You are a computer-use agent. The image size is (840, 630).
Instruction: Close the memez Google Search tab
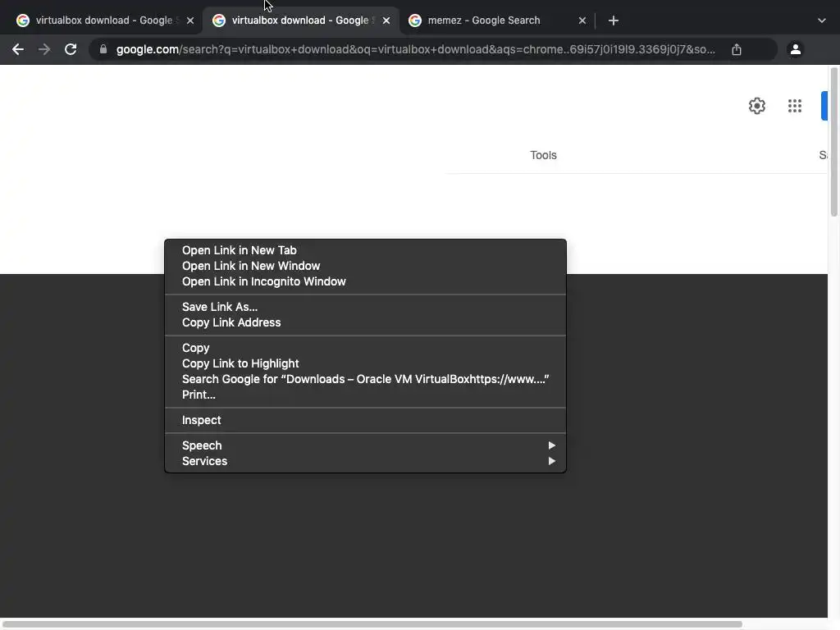pos(582,21)
